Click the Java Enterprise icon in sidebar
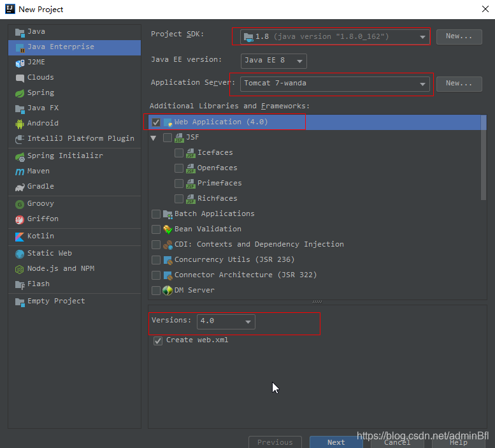This screenshot has height=448, width=495. (x=20, y=47)
